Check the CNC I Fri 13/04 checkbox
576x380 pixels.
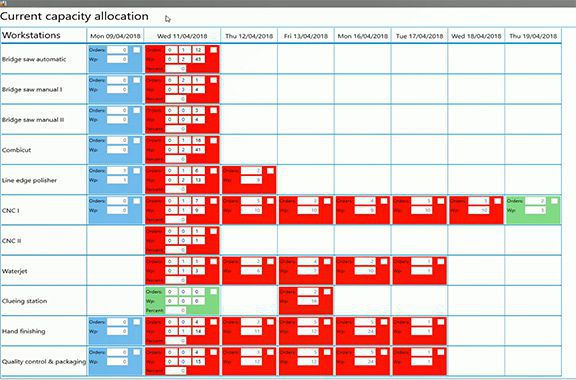(x=327, y=201)
